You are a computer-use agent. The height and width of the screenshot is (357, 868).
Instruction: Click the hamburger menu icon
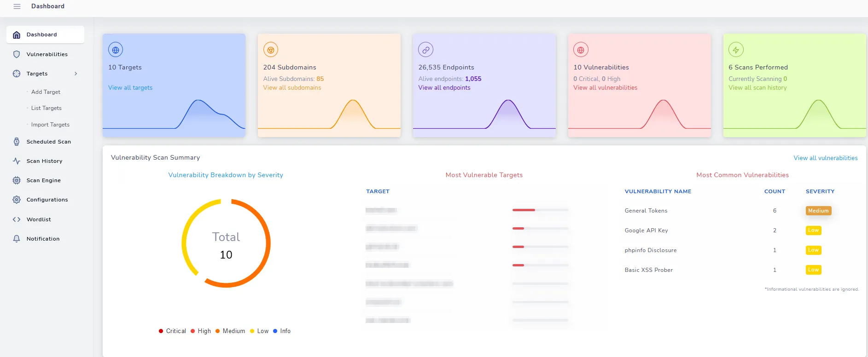17,6
